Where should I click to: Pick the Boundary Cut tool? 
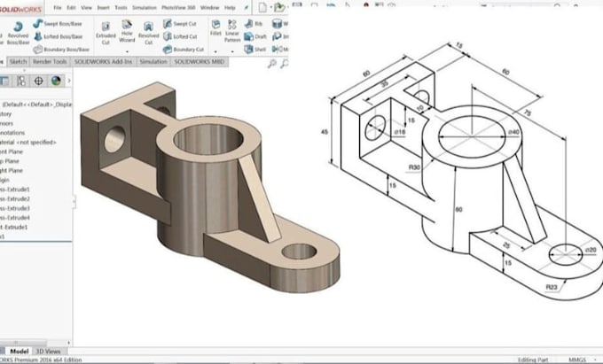point(184,49)
